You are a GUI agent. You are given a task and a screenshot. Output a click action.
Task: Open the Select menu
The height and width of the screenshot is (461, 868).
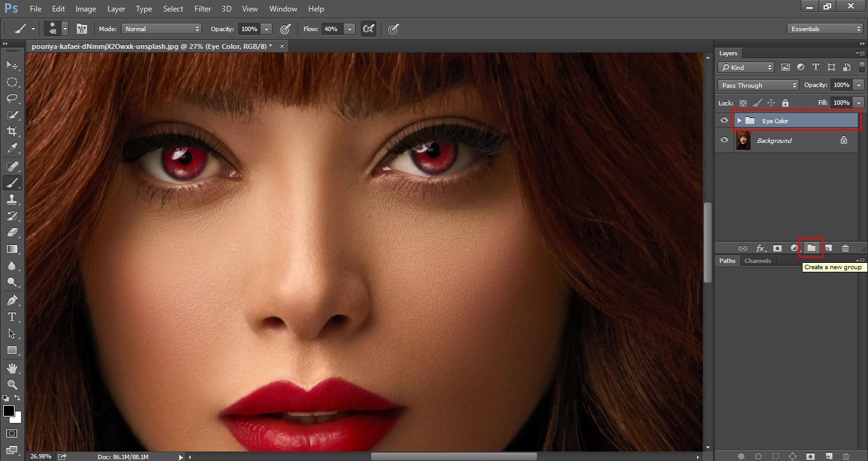tap(173, 9)
